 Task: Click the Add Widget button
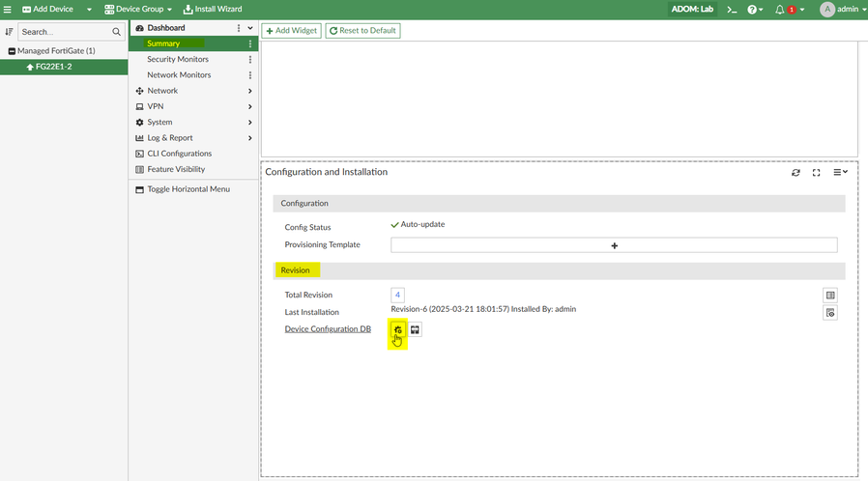(291, 30)
